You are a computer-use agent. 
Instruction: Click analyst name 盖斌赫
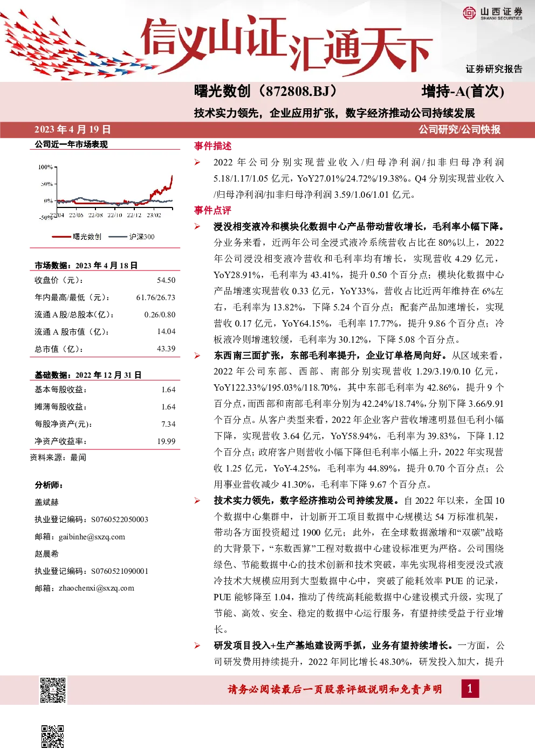pyautogui.click(x=46, y=502)
